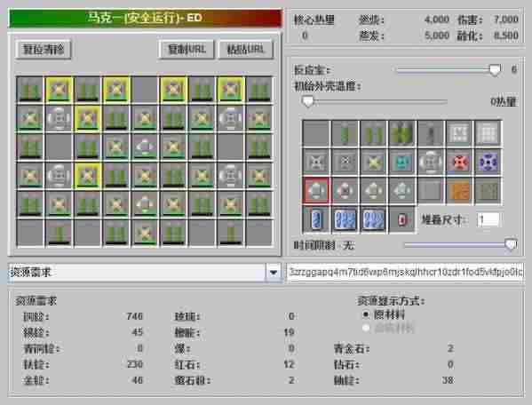Screen dimensions: 532x405
Task: Click the reactor URL code text field
Action: [406, 272]
